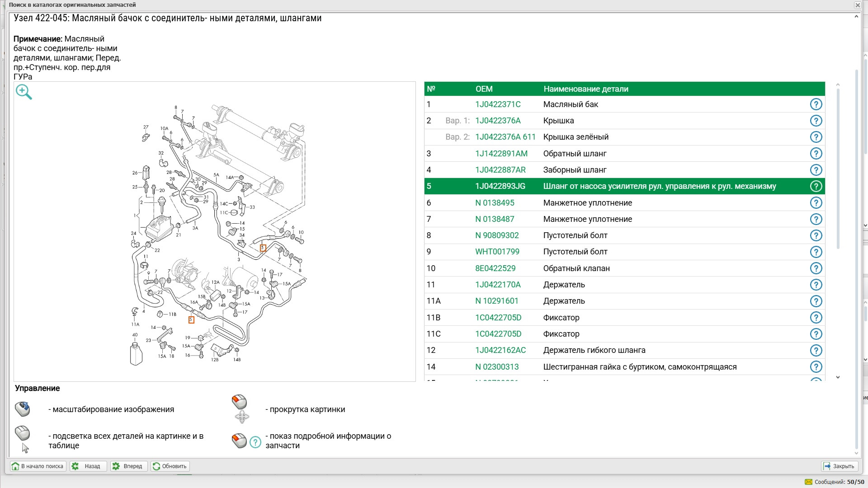
Task: Show details icon for Обратный клапан
Action: 816,268
